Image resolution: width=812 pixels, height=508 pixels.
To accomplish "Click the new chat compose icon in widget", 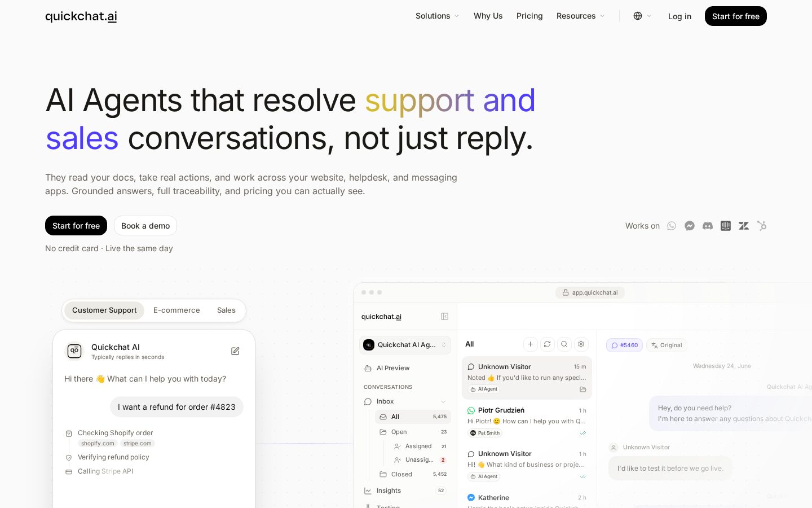I will pyautogui.click(x=235, y=351).
